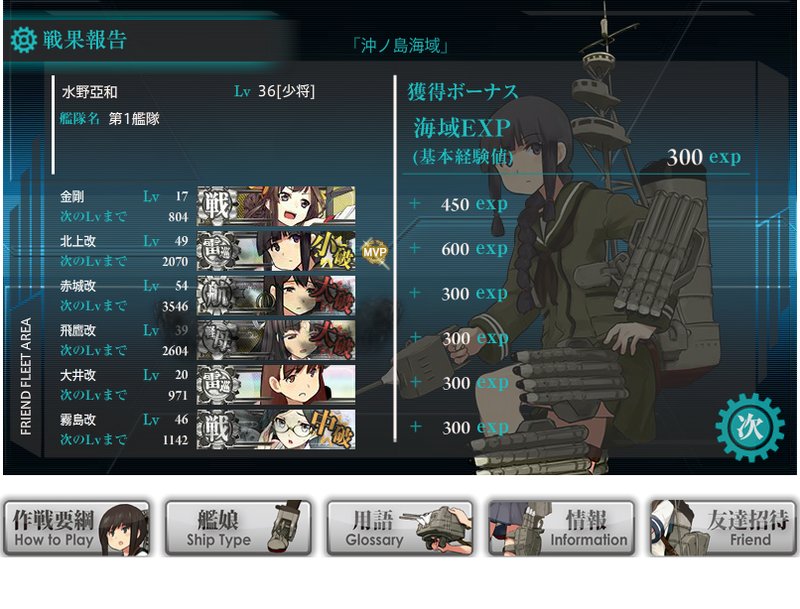This screenshot has height=609, width=800.
Task: Click 赤城改's carrier type badge 航
Action: (x=218, y=295)
